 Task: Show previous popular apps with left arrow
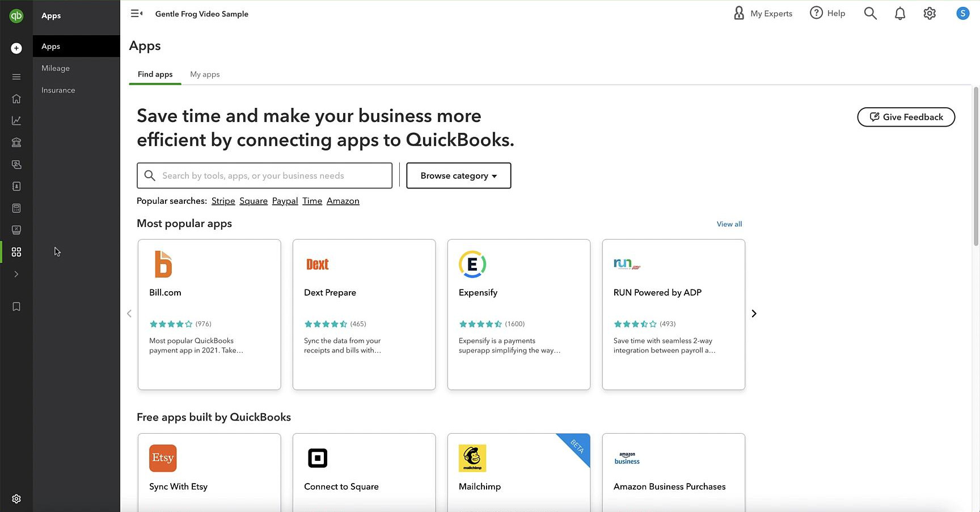click(129, 313)
